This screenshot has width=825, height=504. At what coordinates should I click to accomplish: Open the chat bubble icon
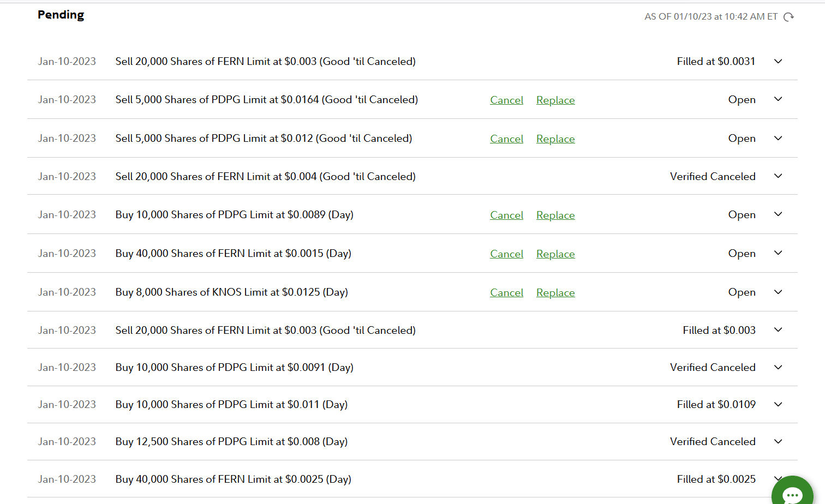[x=792, y=495]
